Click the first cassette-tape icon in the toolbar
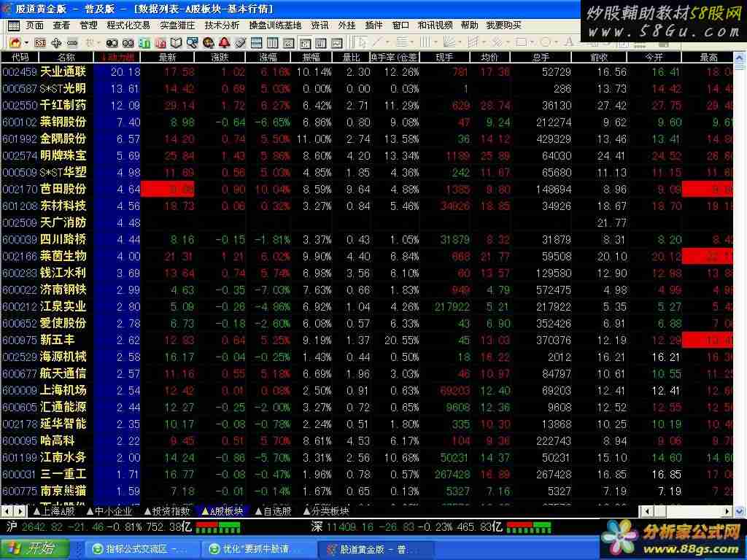747x560 pixels. pyautogui.click(x=112, y=43)
